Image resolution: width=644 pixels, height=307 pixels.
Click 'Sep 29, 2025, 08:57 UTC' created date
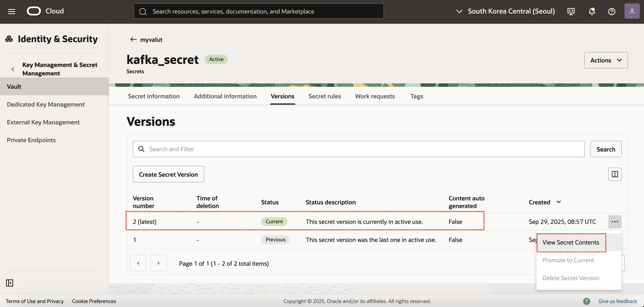[x=562, y=222]
